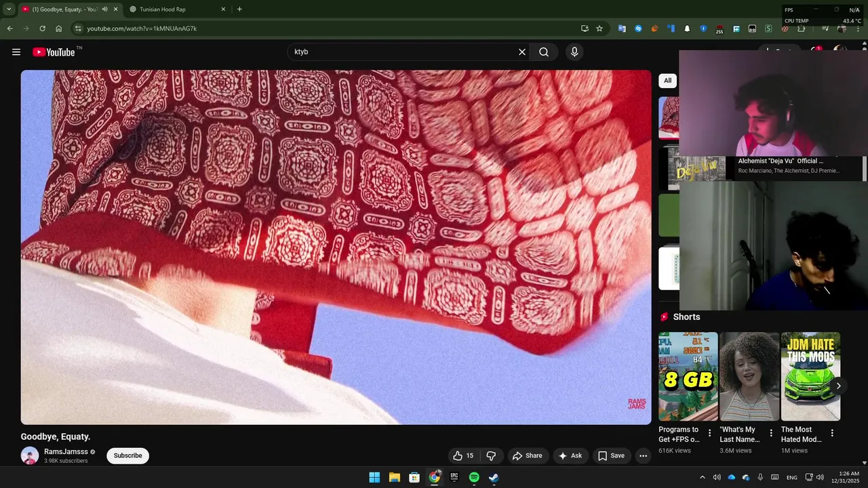The height and width of the screenshot is (488, 868).
Task: Switch ENG input language in tray
Action: click(x=791, y=477)
